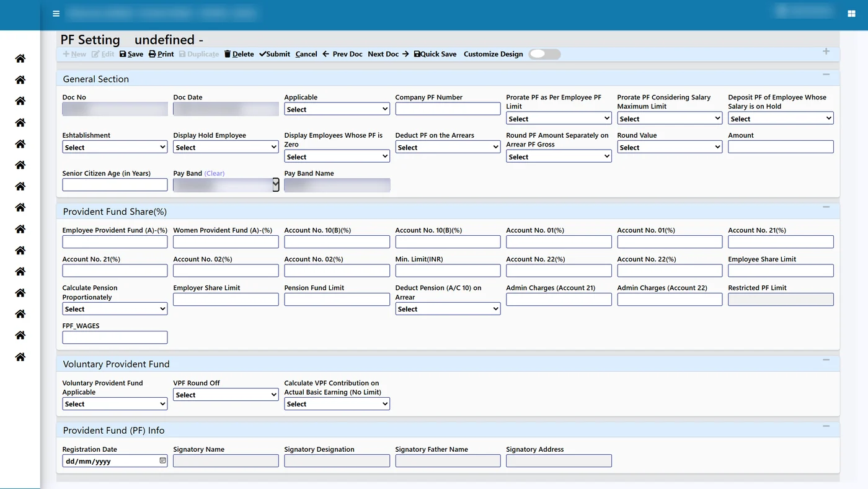Viewport: 868px width, 489px height.
Task: Go to Next Doc
Action: [x=388, y=54]
